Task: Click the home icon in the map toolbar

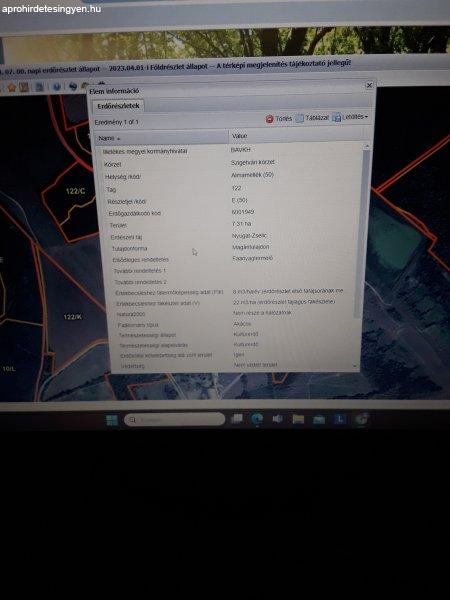Action: [12, 88]
